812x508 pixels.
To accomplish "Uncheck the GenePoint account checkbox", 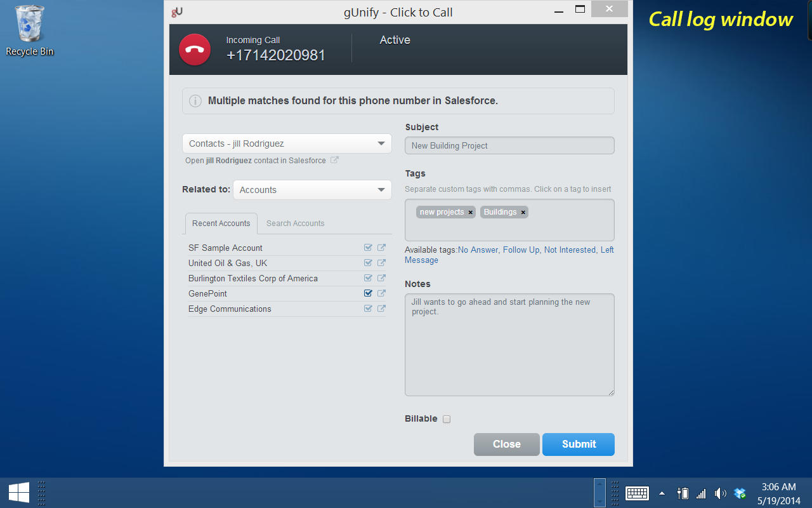I will (x=368, y=293).
